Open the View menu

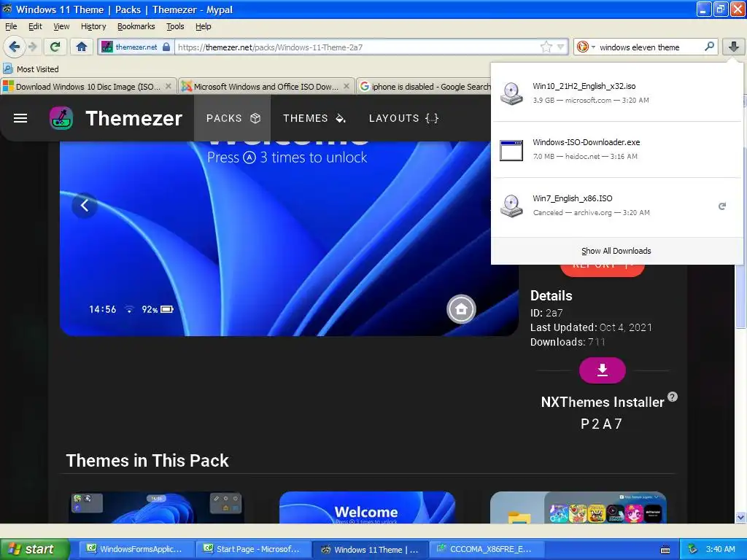[61, 26]
